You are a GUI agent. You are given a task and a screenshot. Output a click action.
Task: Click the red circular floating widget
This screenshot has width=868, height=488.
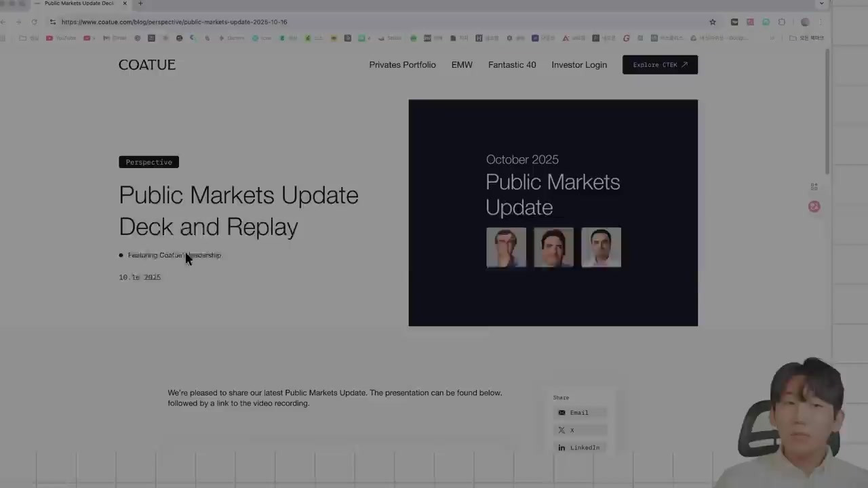tap(814, 207)
